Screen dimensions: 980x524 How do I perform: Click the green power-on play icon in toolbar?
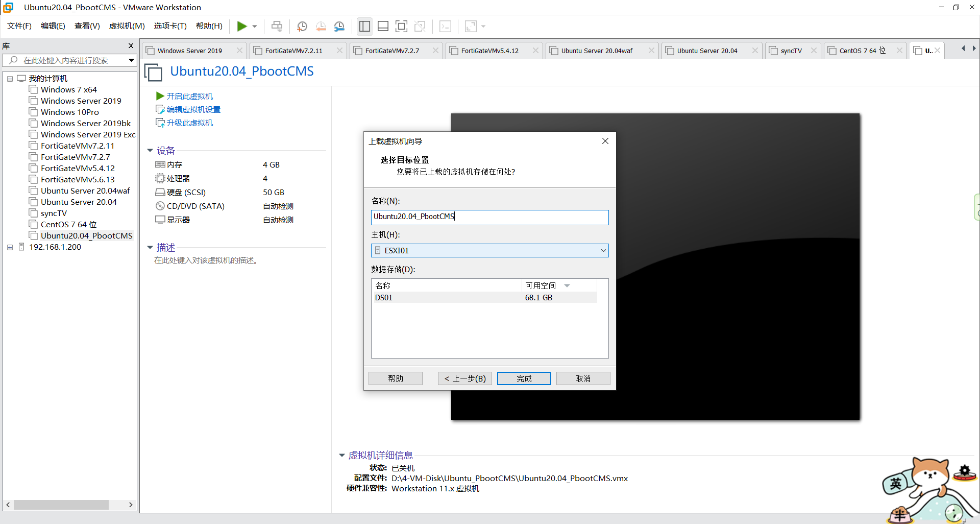pyautogui.click(x=242, y=26)
